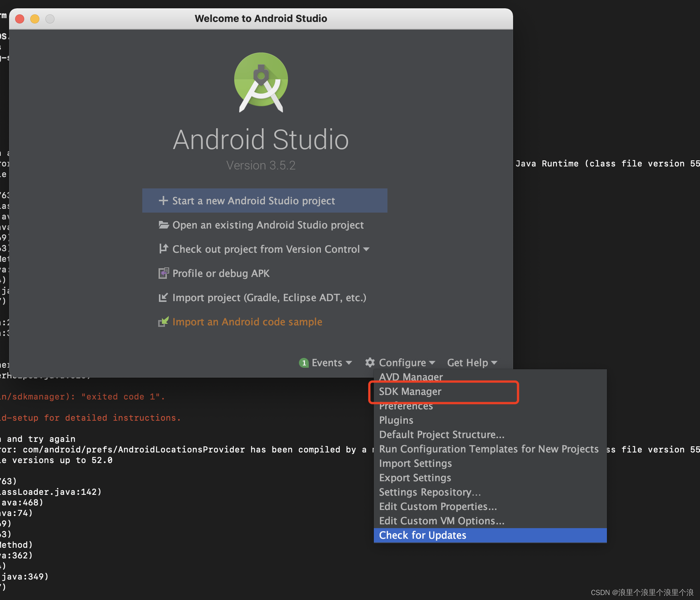
Task: Click terminal text 'Java Runtime (class file version'
Action: tap(600, 163)
